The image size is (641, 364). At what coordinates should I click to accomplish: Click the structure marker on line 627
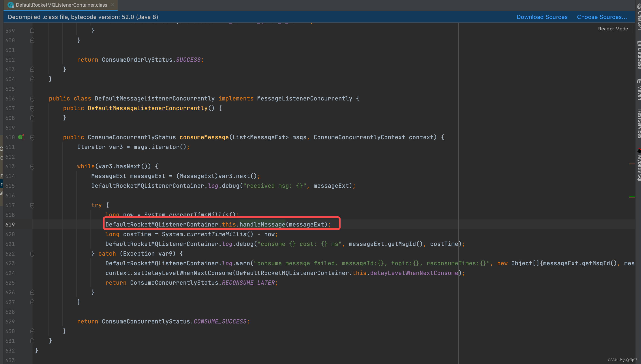coord(32,302)
